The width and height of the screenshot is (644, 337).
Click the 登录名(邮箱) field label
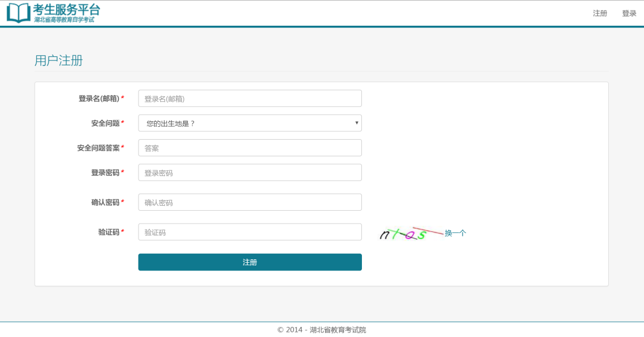99,98
